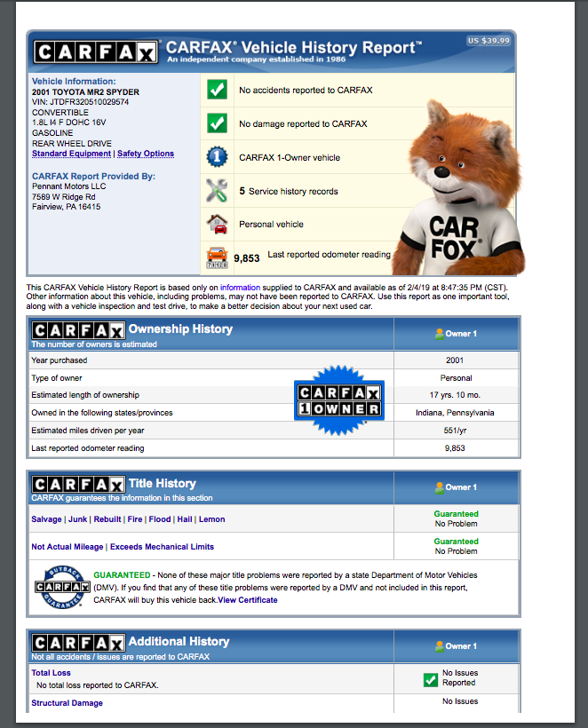This screenshot has width=588, height=728.
Task: Open the Fire title link
Action: [135, 519]
